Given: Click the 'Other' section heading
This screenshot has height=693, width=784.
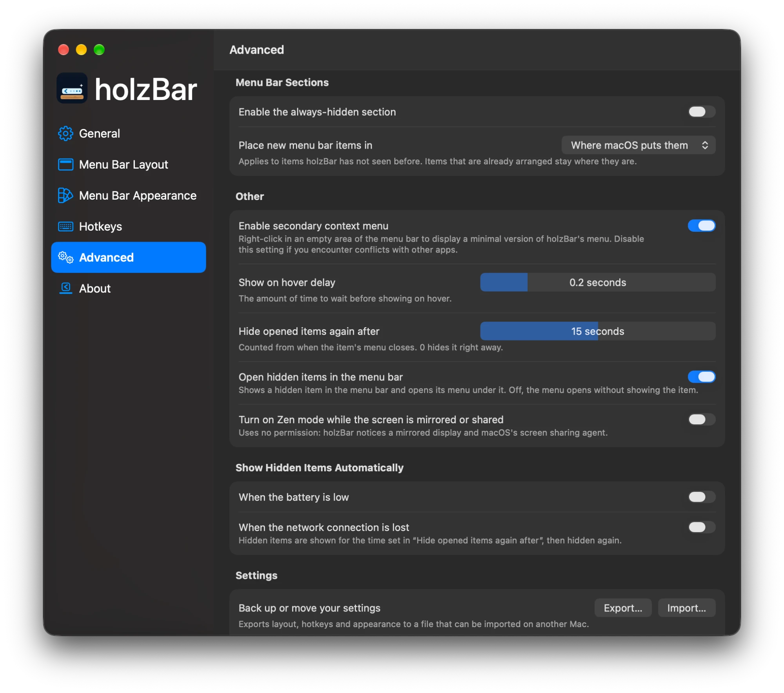Looking at the screenshot, I should [x=250, y=196].
